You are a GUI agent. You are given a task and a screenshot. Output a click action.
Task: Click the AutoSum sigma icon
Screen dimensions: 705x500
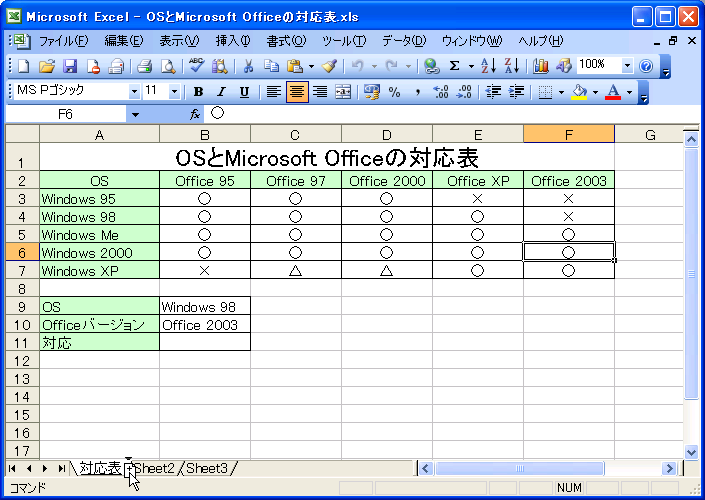click(455, 66)
